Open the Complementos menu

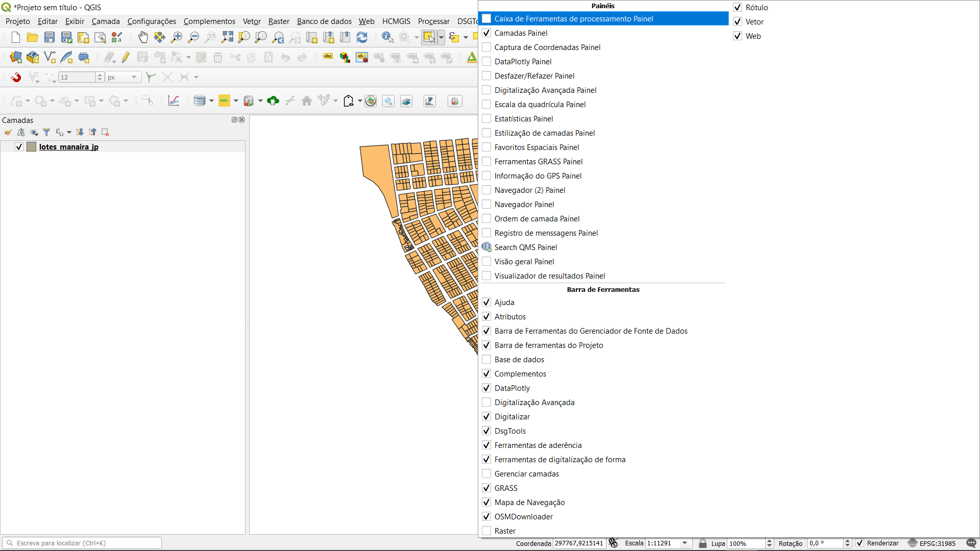[x=209, y=21]
